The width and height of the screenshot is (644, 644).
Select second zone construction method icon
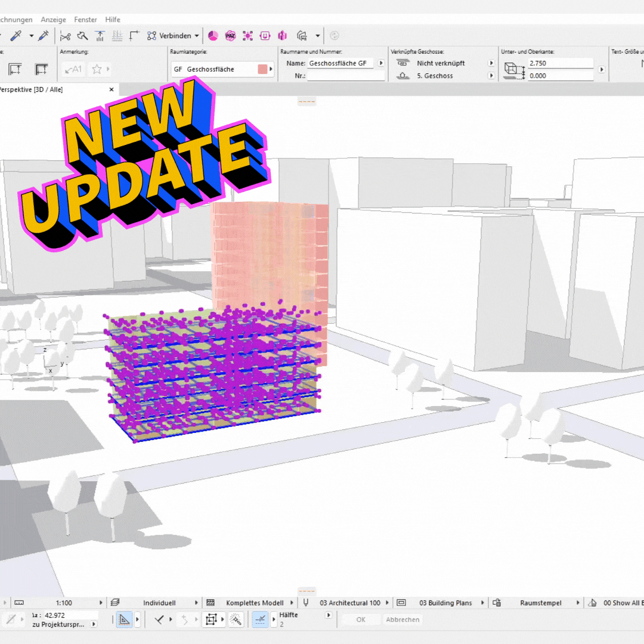[42, 69]
